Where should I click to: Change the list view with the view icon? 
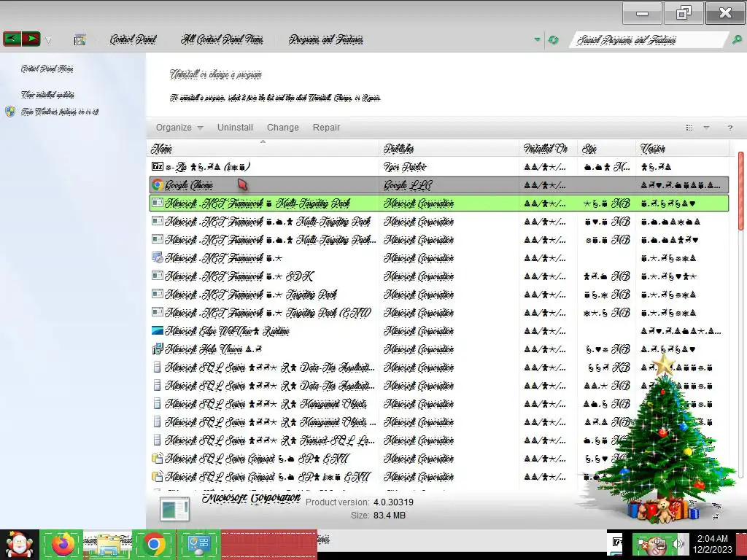[x=689, y=128]
